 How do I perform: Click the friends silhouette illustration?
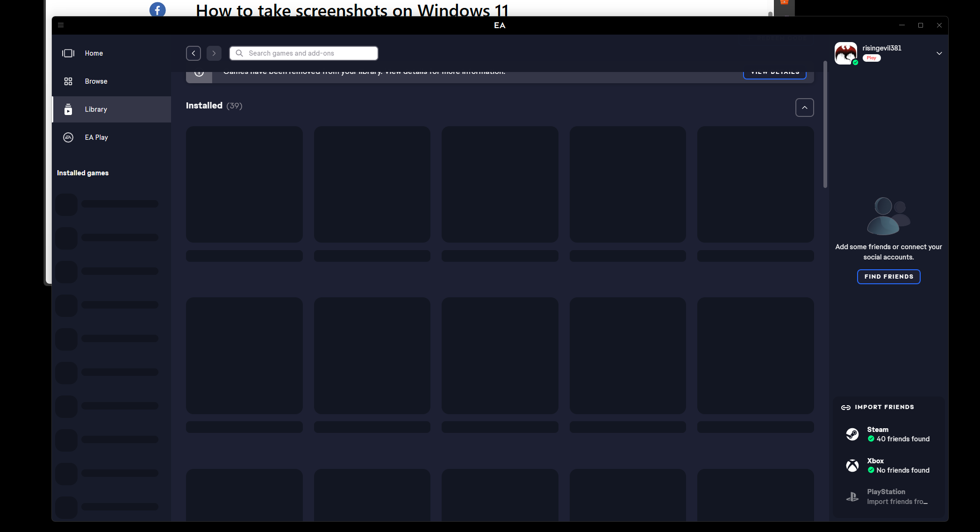tap(889, 216)
